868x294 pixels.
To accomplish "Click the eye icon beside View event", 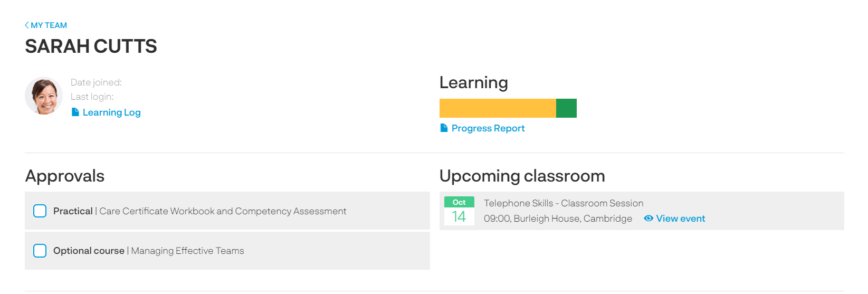I will coord(648,218).
